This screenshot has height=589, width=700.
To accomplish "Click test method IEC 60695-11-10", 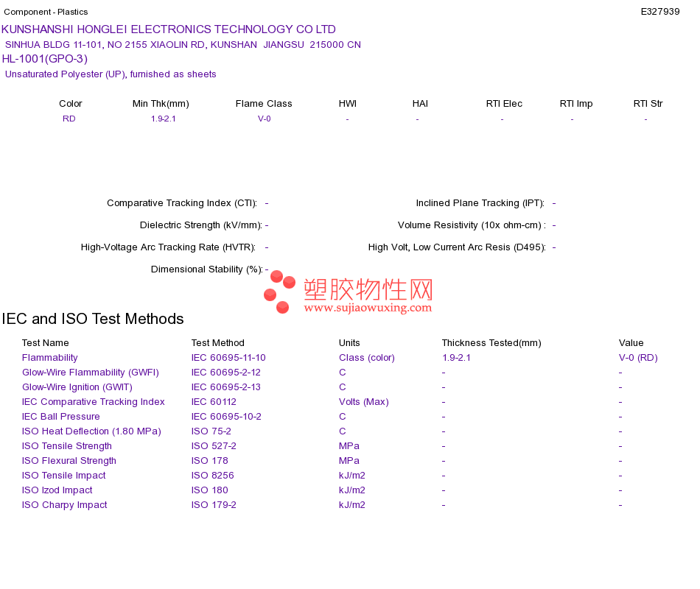I will tap(228, 357).
